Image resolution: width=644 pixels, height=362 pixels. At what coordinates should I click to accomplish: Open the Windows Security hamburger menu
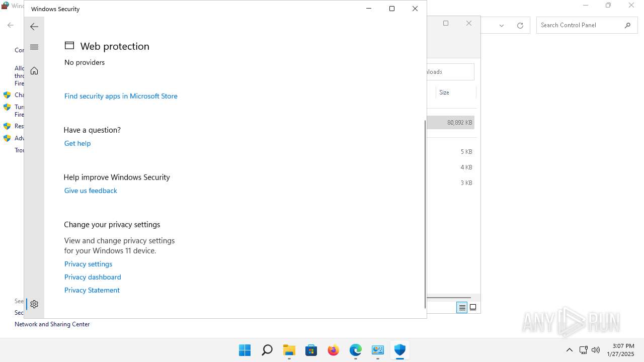click(x=34, y=47)
